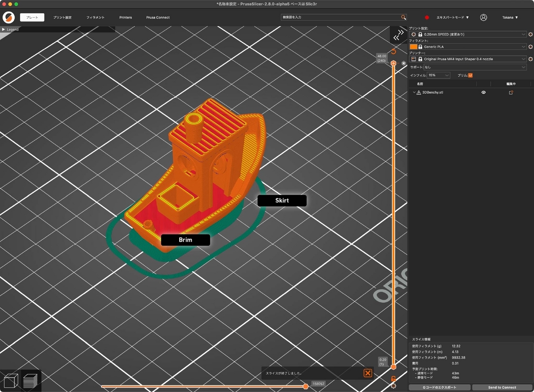The height and width of the screenshot is (392, 534).
Task: Open the Generic PLA filament dropdown
Action: (468, 47)
